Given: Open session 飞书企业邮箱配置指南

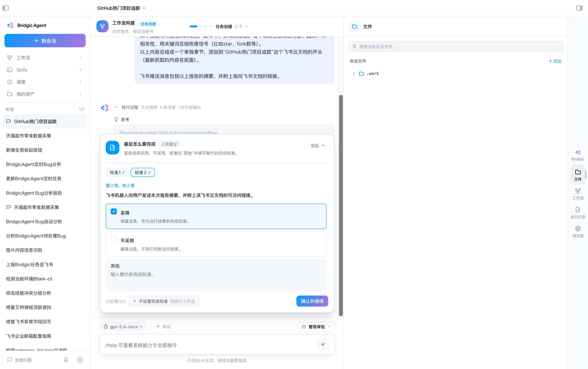Looking at the screenshot, I should coord(45,336).
